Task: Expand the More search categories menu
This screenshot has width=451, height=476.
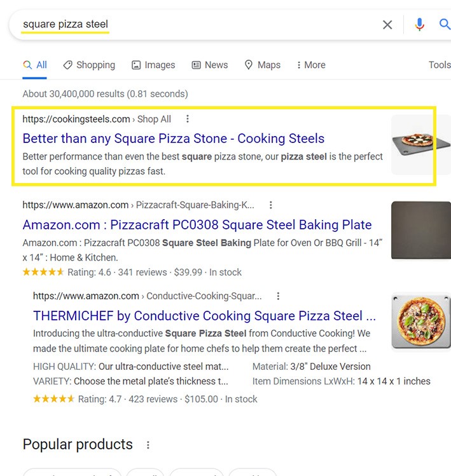Action: 310,65
